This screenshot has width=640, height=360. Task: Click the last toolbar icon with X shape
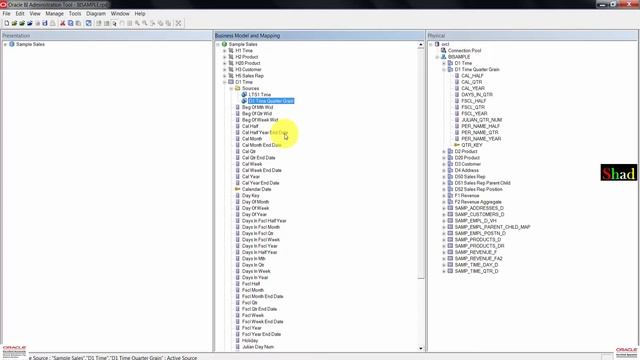[178, 23]
